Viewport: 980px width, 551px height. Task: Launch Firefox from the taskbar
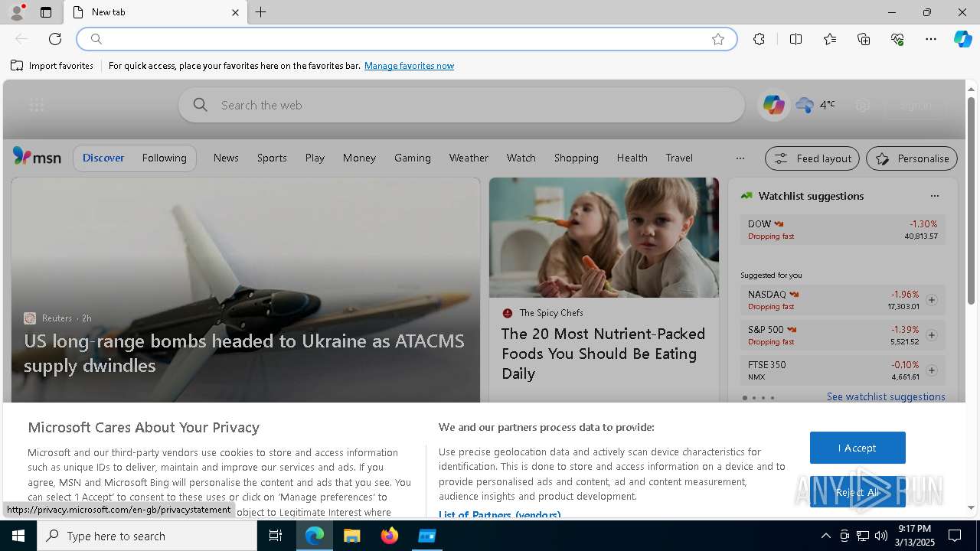tap(390, 536)
